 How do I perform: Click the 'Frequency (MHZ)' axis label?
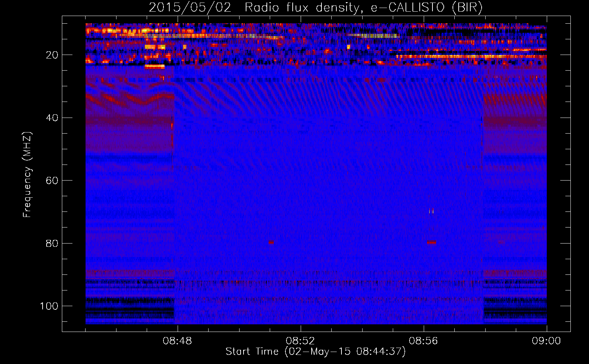pos(27,175)
